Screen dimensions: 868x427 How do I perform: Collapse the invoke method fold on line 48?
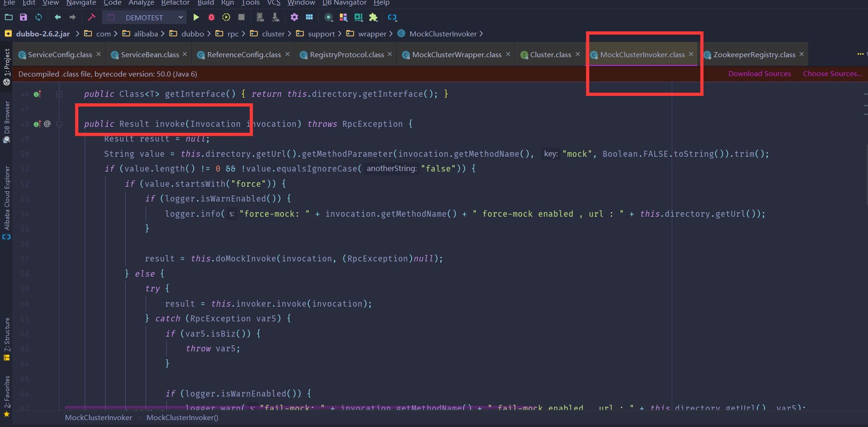click(59, 124)
